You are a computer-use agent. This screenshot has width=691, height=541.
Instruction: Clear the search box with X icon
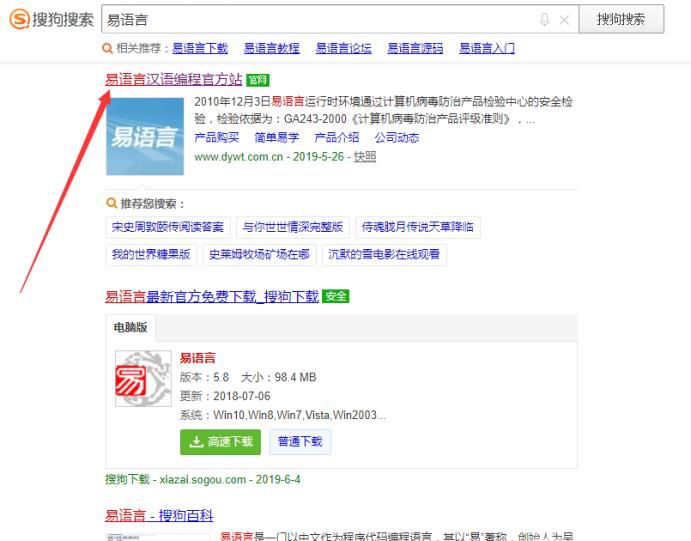point(564,20)
